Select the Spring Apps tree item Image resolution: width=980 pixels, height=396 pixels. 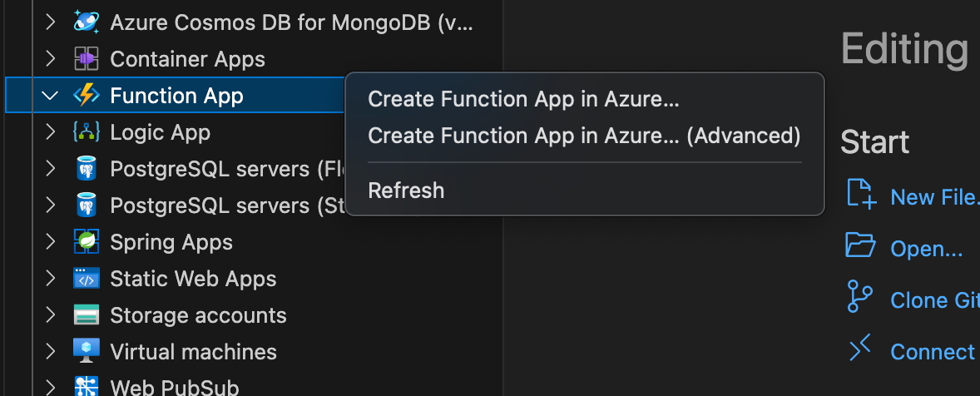tap(171, 242)
